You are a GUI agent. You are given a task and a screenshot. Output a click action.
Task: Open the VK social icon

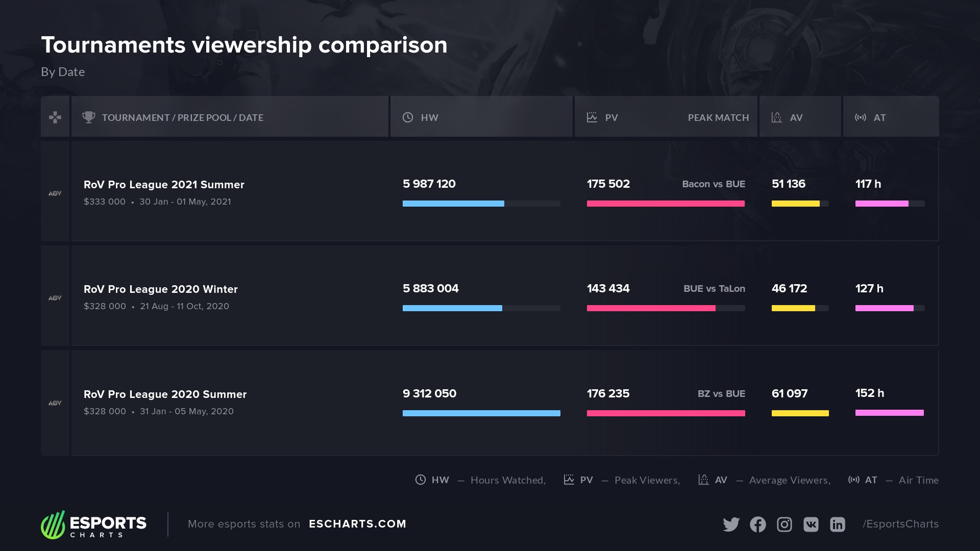[811, 524]
